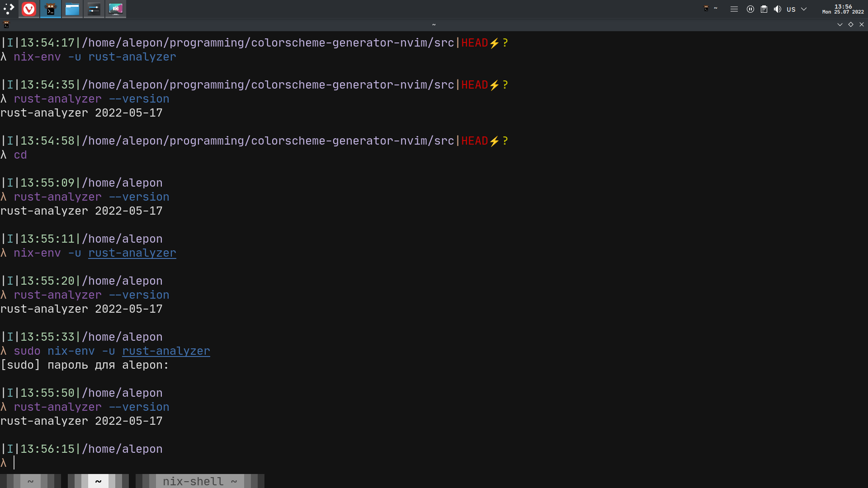Viewport: 868px width, 488px height.
Task: Click the chevron-down button in terminal title bar
Action: tap(840, 24)
